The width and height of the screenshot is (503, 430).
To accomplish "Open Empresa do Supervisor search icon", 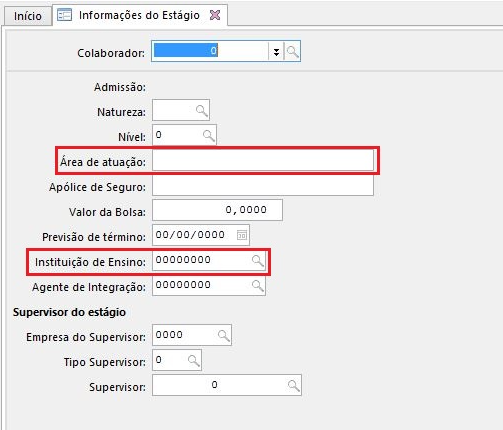I will (224, 335).
